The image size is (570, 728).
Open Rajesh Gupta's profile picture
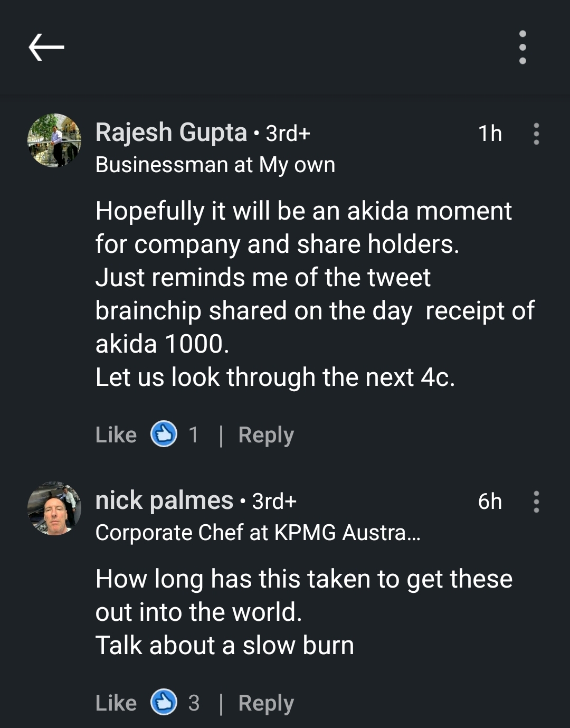pos(54,140)
